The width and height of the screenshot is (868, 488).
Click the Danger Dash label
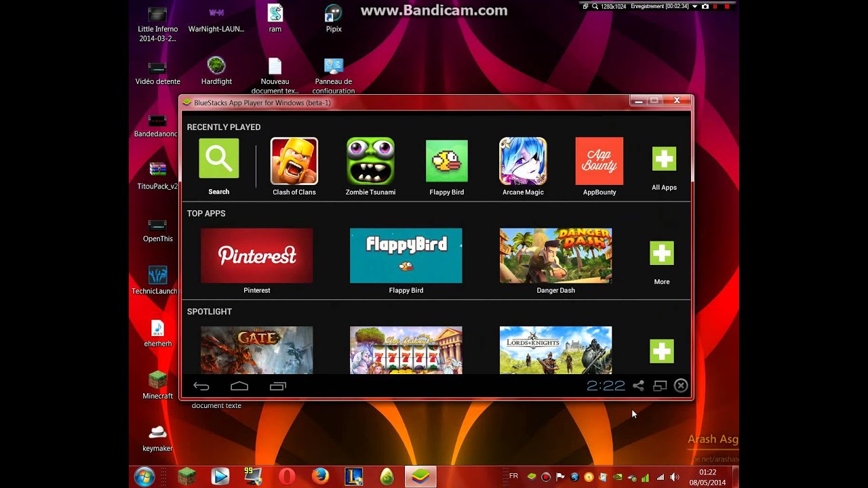click(556, 290)
